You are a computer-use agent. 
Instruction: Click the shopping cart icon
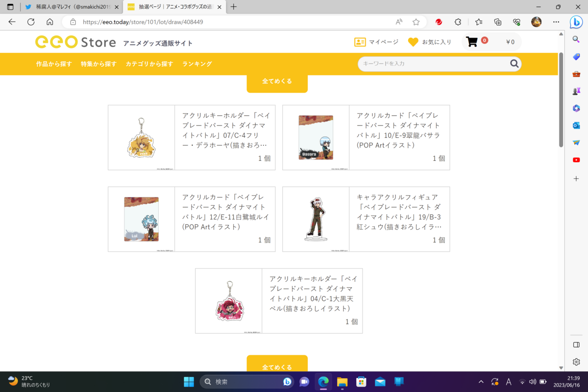point(472,42)
